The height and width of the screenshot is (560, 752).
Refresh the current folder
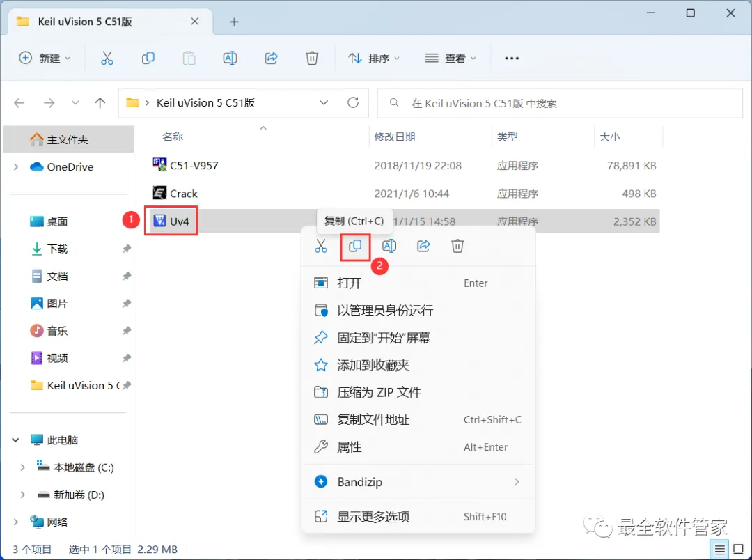[353, 102]
